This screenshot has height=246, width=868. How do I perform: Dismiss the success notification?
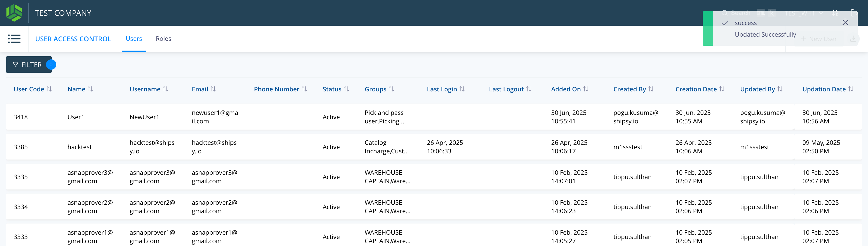(x=845, y=22)
